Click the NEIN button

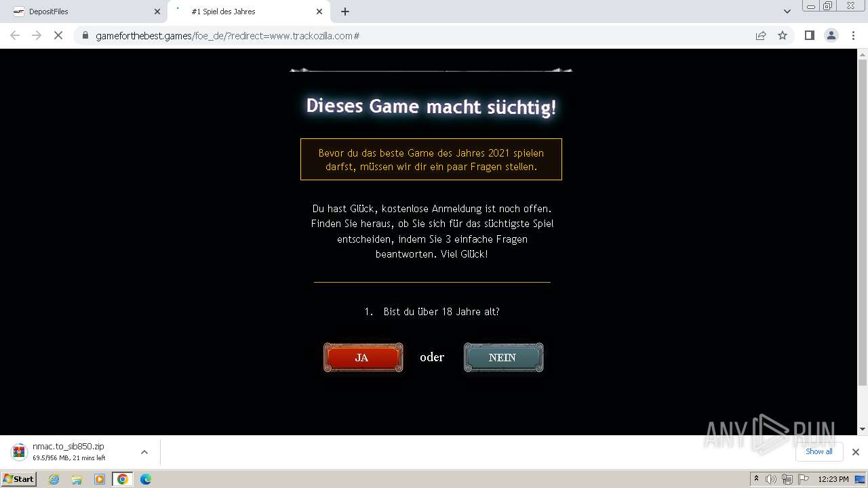[503, 357]
